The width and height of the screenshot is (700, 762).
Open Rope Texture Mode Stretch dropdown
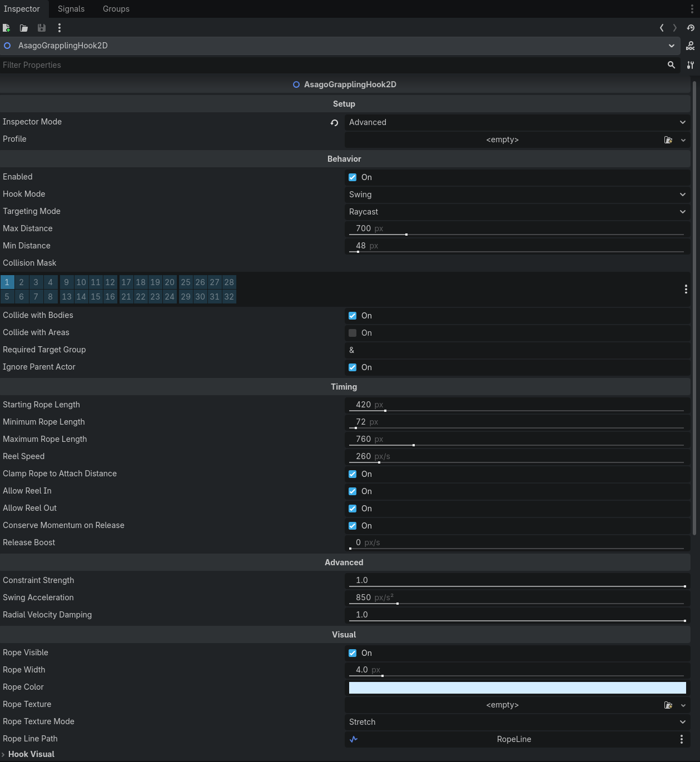point(517,722)
